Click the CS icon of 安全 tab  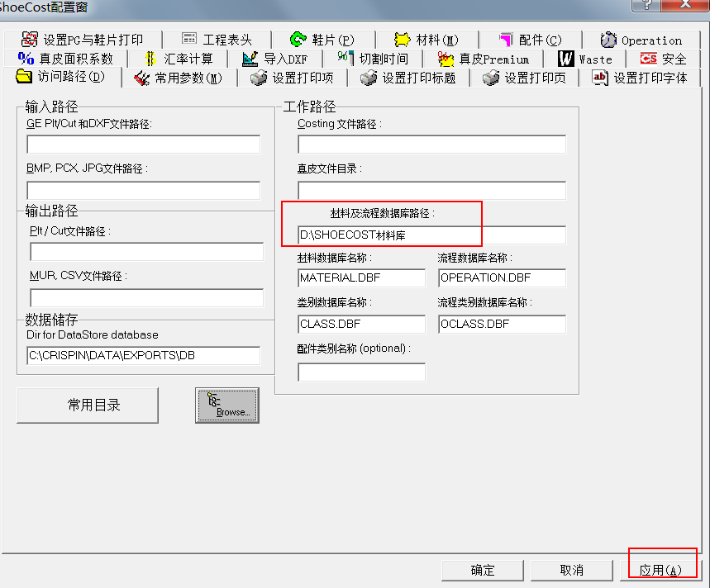point(648,59)
